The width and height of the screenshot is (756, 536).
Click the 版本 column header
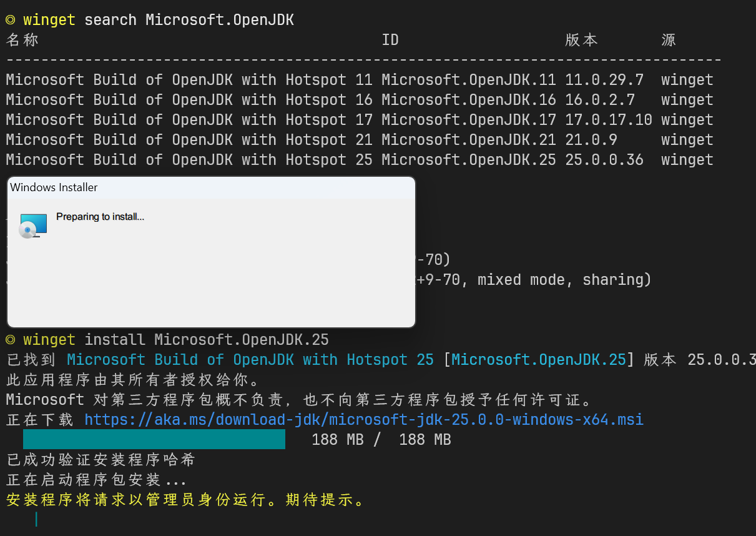(x=581, y=40)
